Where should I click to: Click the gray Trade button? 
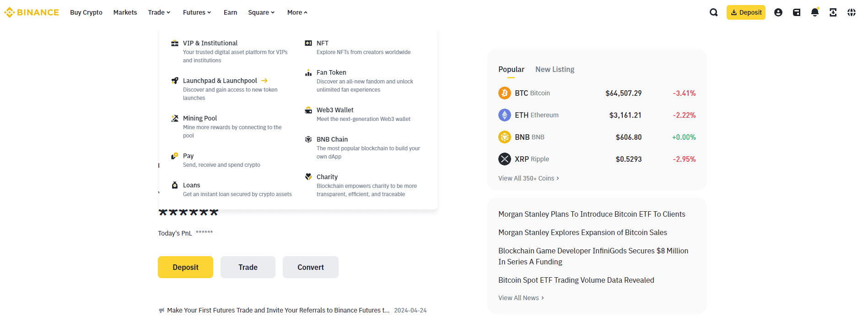[x=248, y=267]
